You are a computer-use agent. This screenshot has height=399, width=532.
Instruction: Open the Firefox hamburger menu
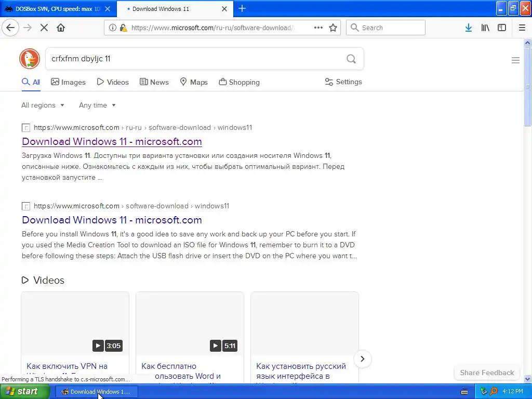(x=522, y=28)
